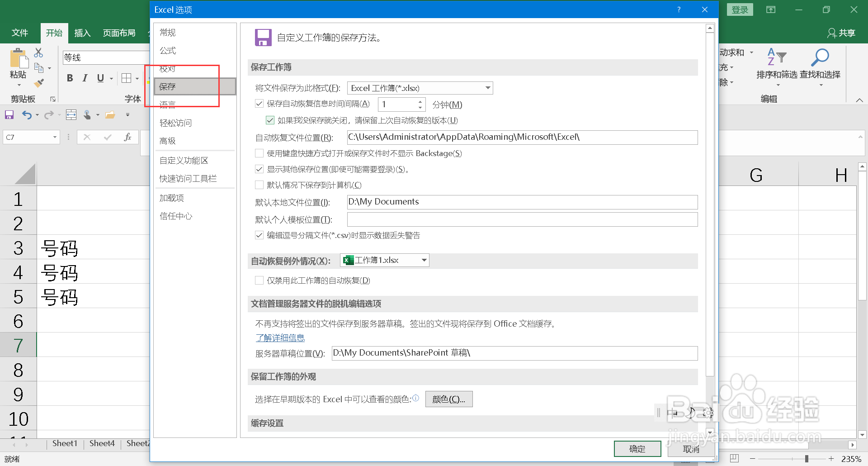Open the customize quick access toolbar dropdown
This screenshot has height=466, width=868.
tap(128, 115)
